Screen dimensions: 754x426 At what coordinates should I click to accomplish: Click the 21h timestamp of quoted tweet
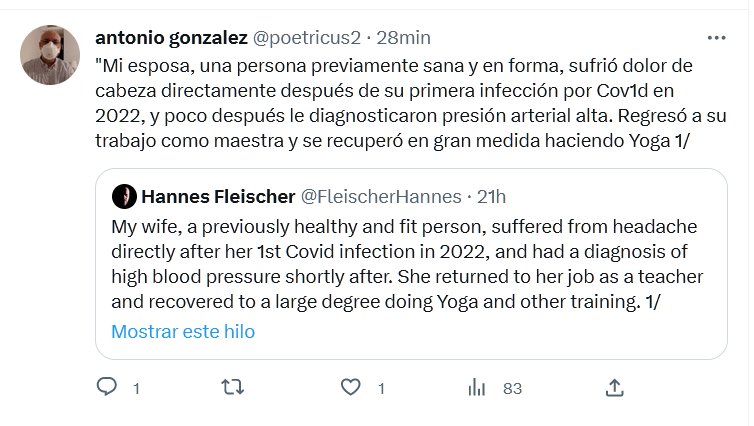point(491,195)
